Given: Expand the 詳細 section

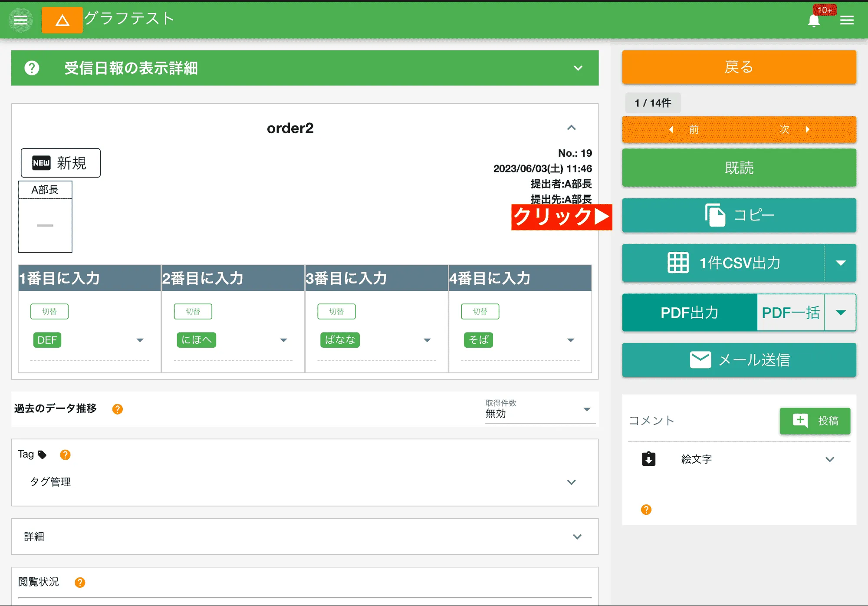Looking at the screenshot, I should tap(577, 537).
